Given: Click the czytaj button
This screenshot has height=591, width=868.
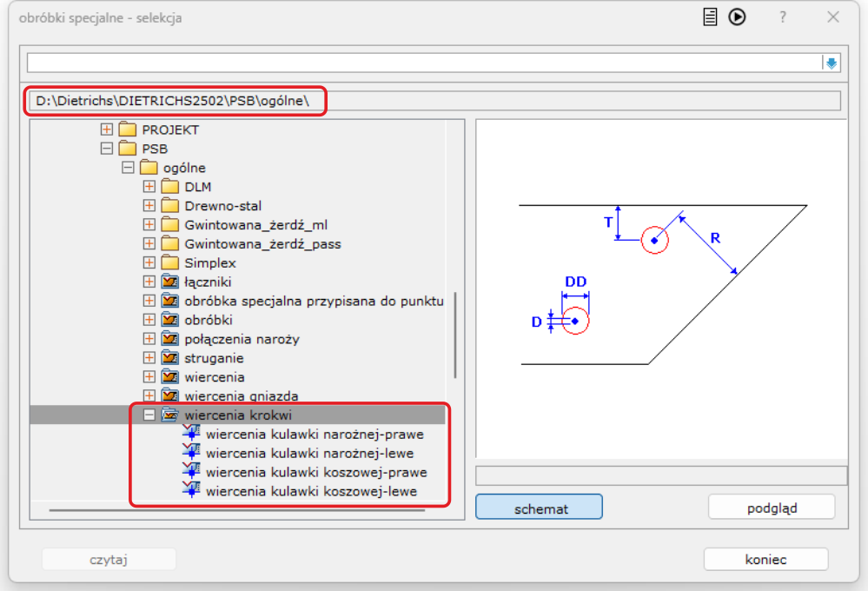Looking at the screenshot, I should pos(109,560).
